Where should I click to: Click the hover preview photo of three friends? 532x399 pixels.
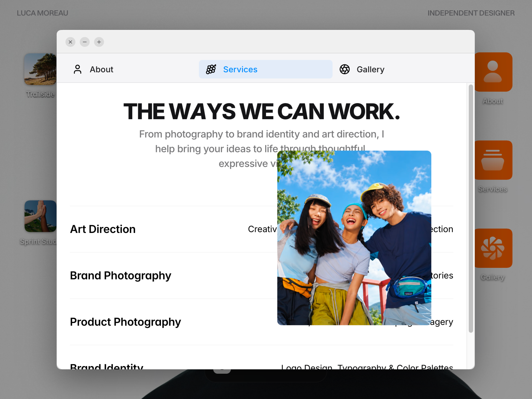point(354,238)
